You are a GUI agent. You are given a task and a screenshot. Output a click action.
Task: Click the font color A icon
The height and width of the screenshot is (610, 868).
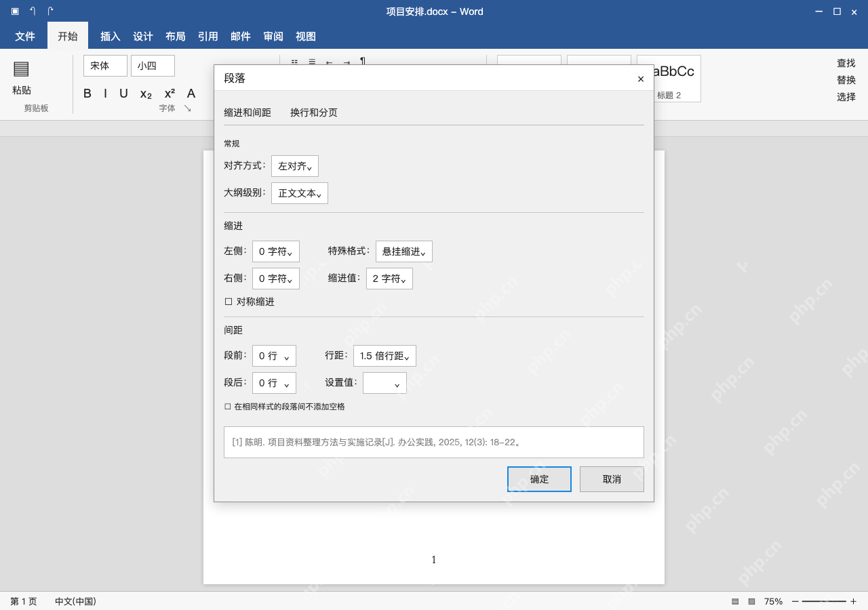(x=191, y=94)
